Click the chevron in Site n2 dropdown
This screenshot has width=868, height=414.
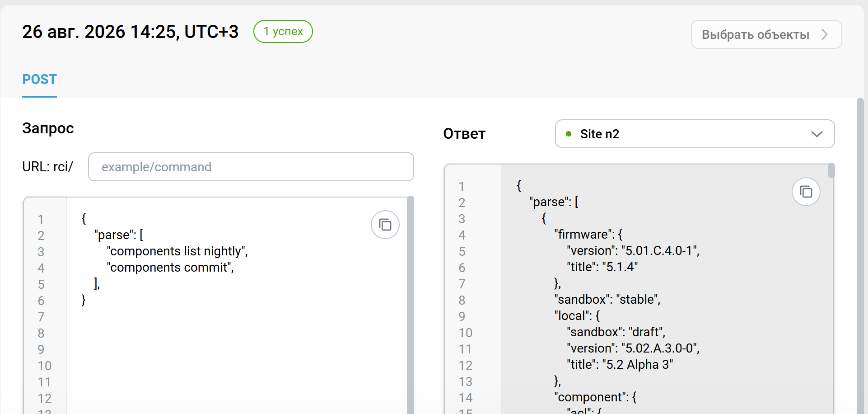point(817,134)
